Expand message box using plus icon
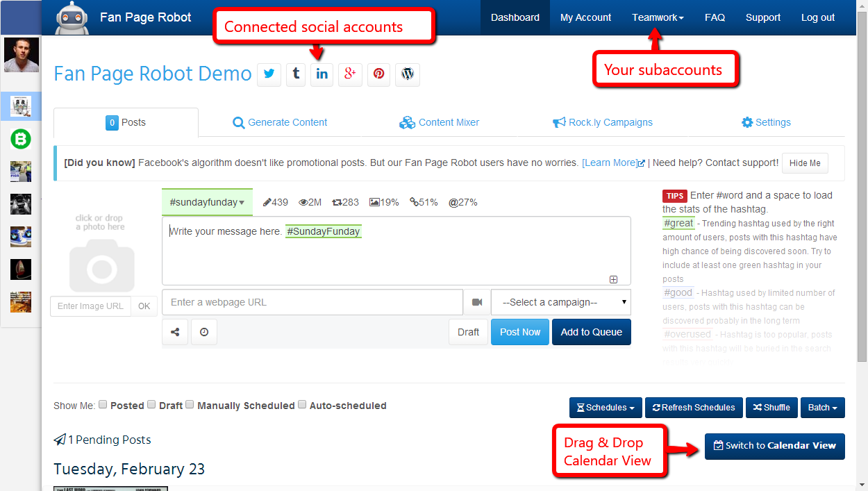Viewport: 868px width, 491px height. pos(613,279)
